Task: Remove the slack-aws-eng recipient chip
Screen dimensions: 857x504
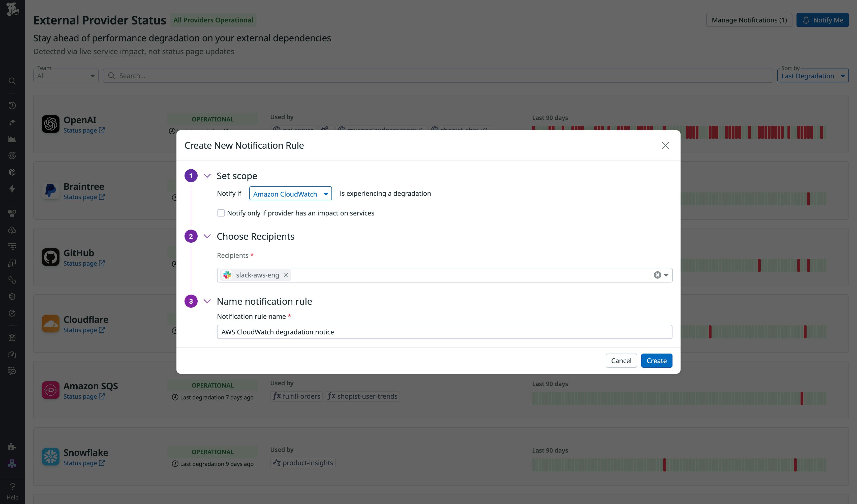Action: point(286,275)
